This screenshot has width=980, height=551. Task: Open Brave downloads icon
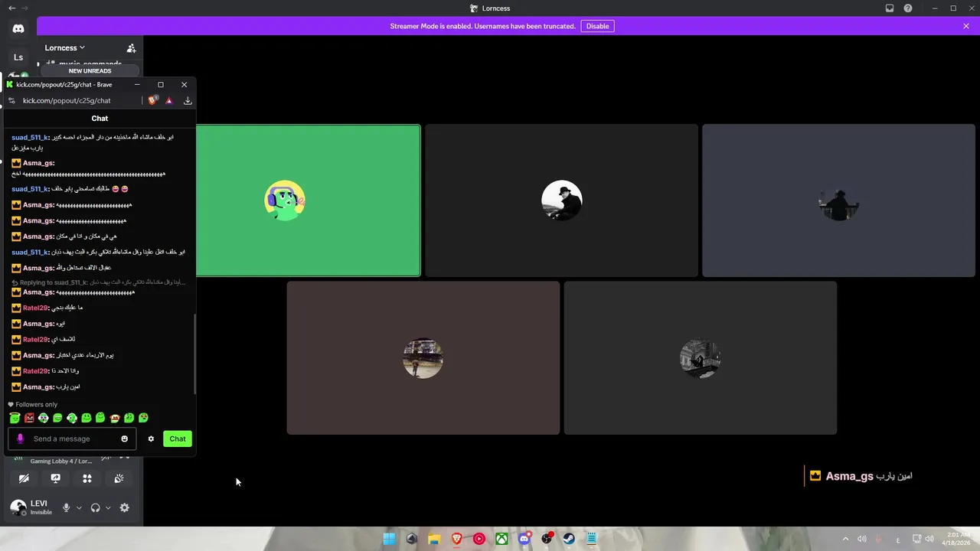188,100
